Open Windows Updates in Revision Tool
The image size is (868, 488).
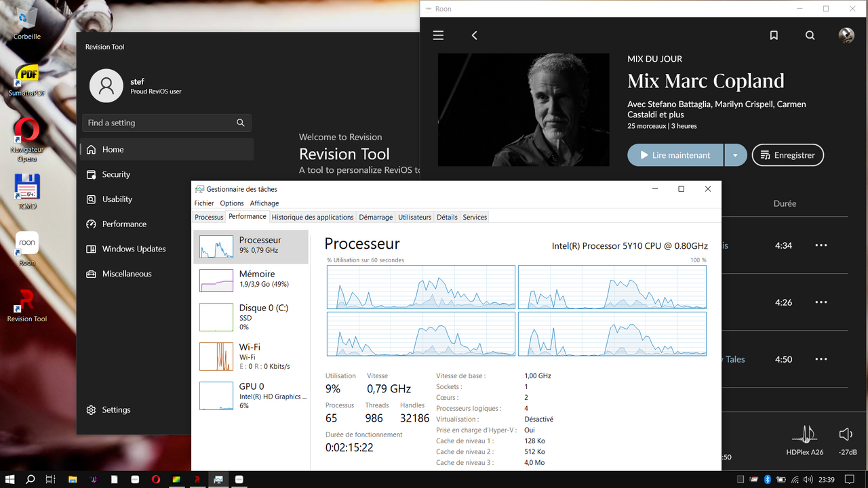click(167, 249)
